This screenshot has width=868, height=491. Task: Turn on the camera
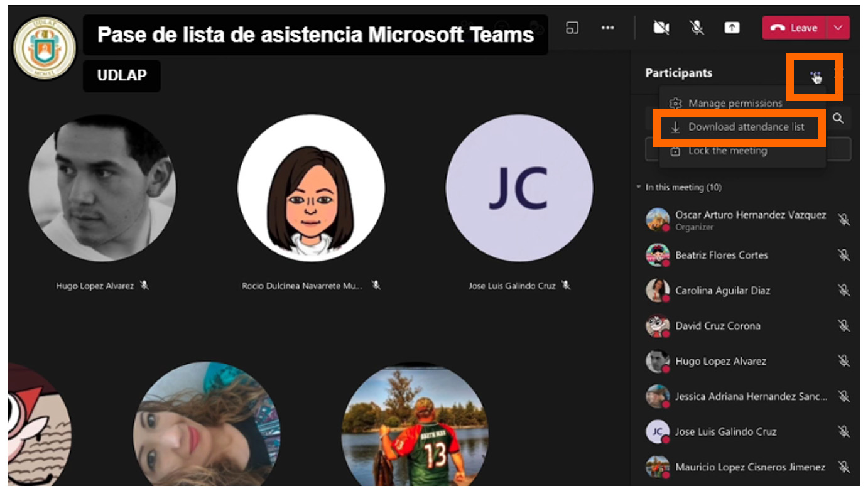click(661, 28)
